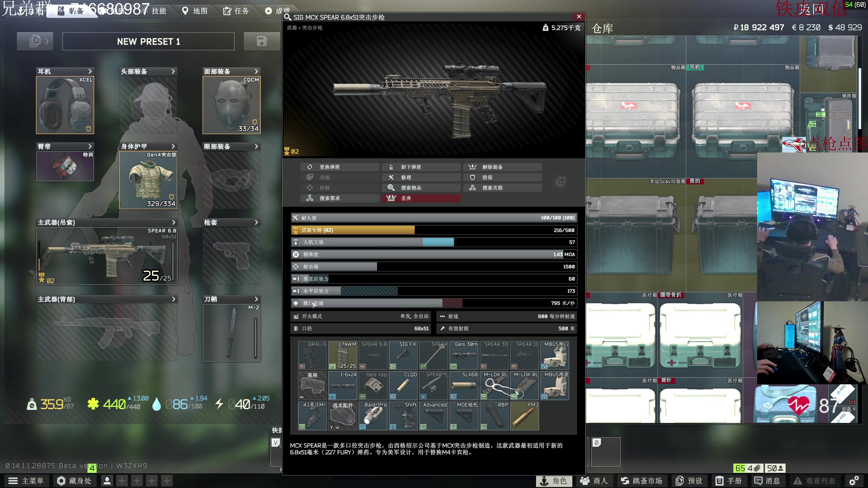Close the SIG MCX SPEAR inspect window
This screenshot has height=488, width=868.
pyautogui.click(x=579, y=17)
